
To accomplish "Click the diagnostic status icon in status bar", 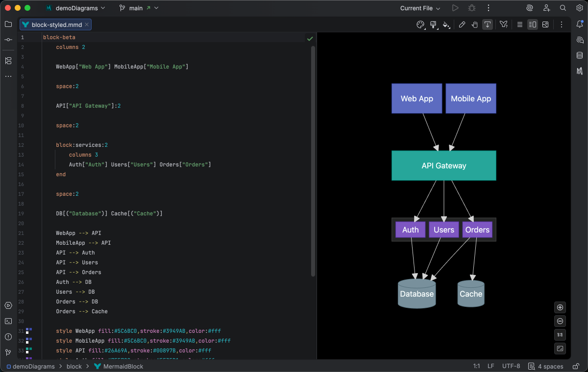I will pos(531,366).
